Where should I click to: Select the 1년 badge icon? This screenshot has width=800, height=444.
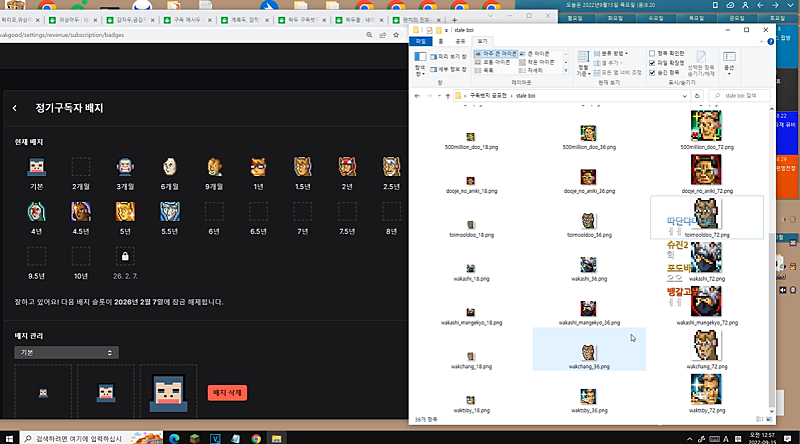coord(258,167)
